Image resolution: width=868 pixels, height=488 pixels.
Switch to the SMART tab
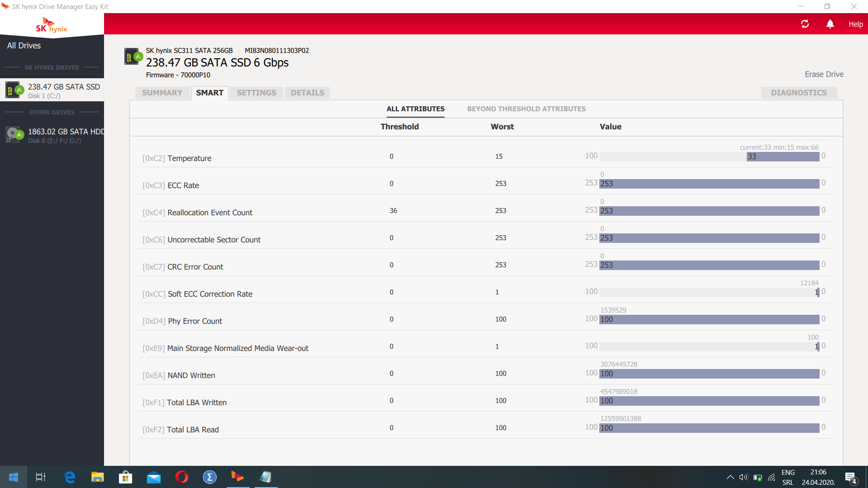coord(210,93)
